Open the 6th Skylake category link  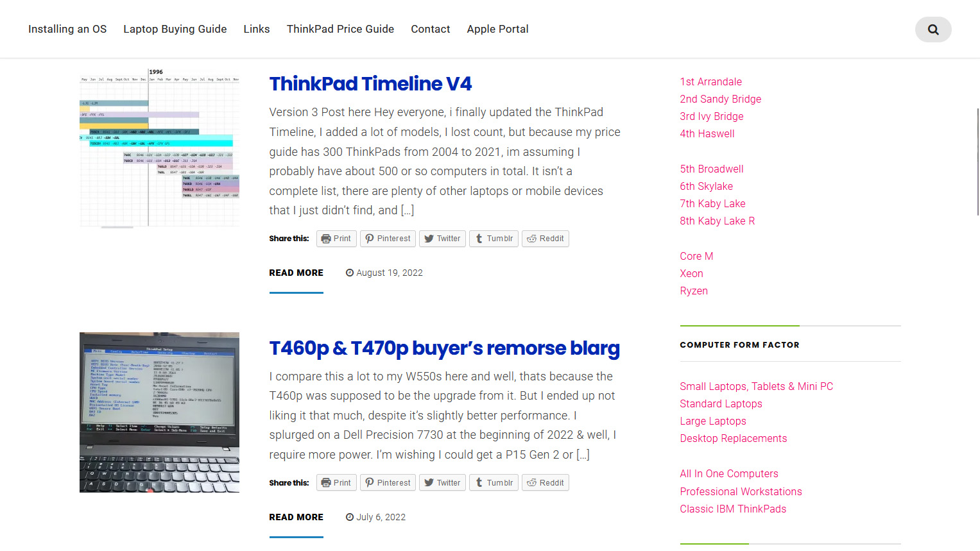tap(706, 186)
